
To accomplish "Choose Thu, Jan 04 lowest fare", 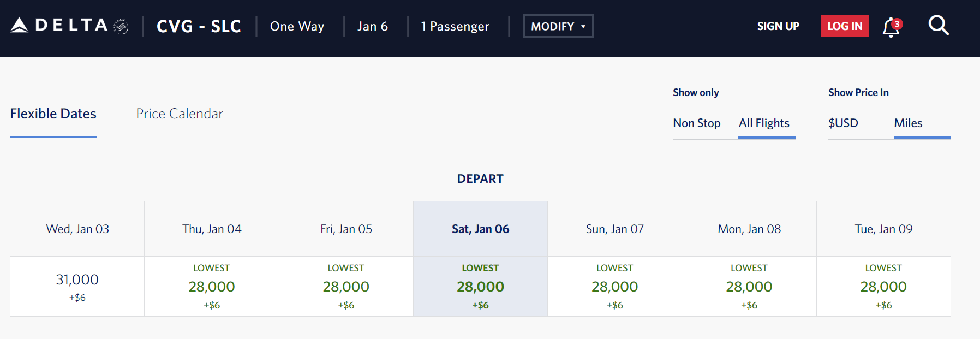I will pyautogui.click(x=212, y=286).
